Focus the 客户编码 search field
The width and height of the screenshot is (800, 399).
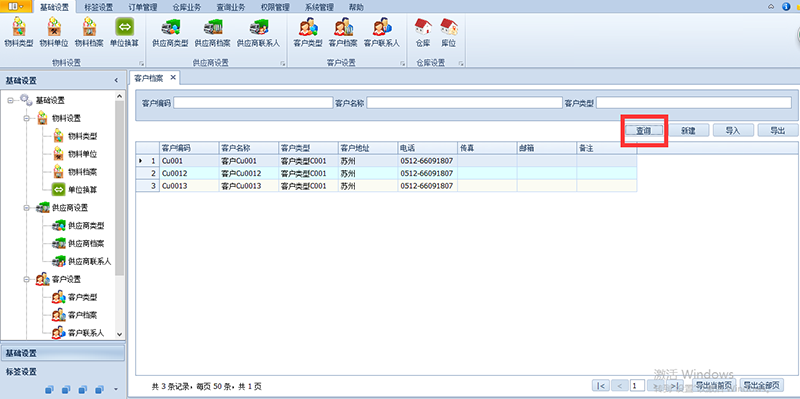click(x=253, y=103)
